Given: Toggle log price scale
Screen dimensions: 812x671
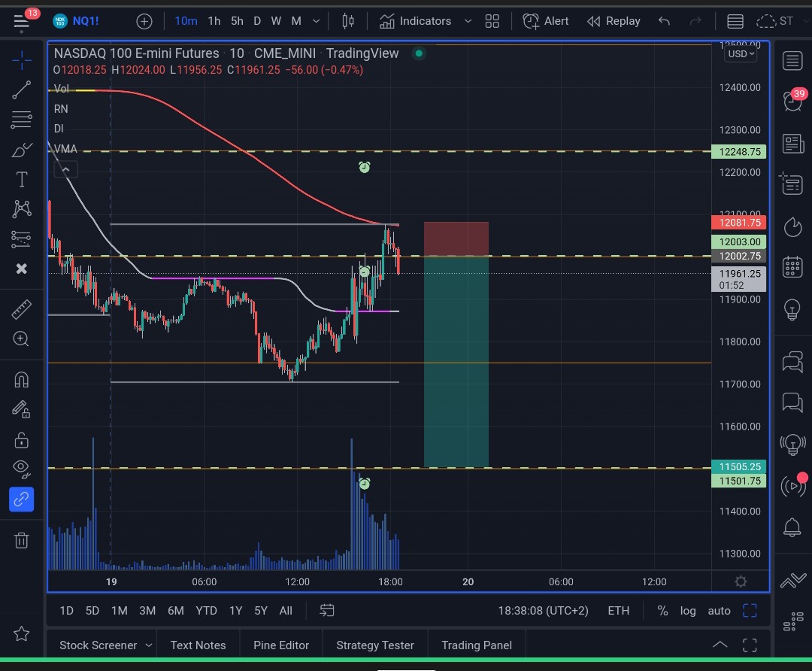Looking at the screenshot, I should coord(688,611).
